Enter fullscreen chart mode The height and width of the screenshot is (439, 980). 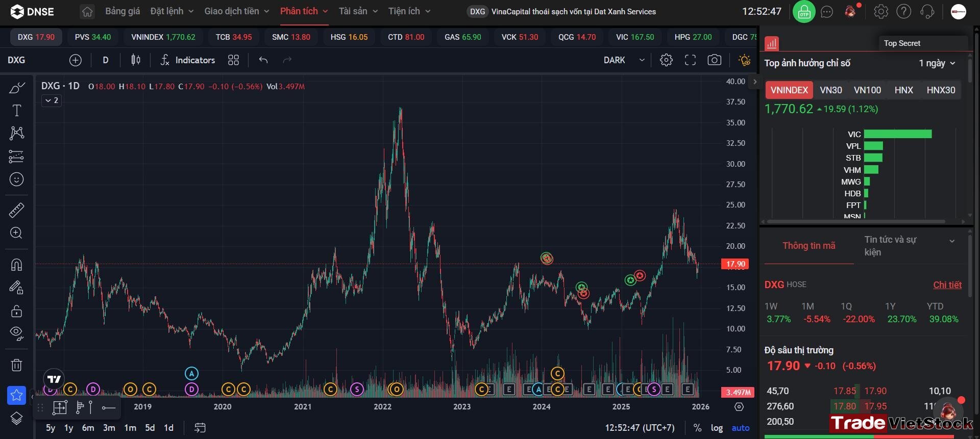coord(690,60)
